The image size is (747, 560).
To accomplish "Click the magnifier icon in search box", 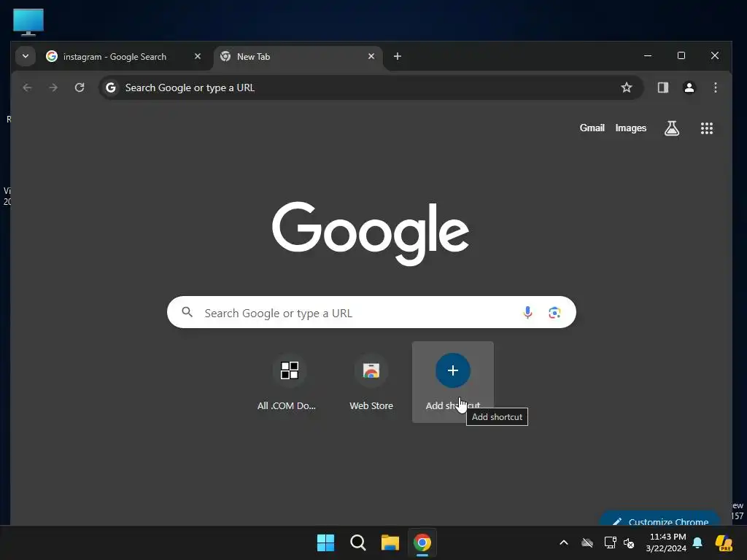I will [x=187, y=312].
